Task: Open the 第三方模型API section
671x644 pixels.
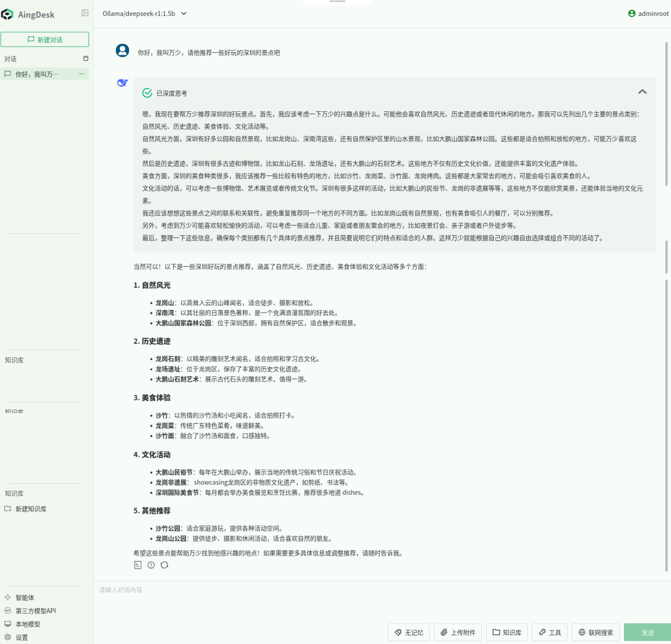Action: [30, 611]
